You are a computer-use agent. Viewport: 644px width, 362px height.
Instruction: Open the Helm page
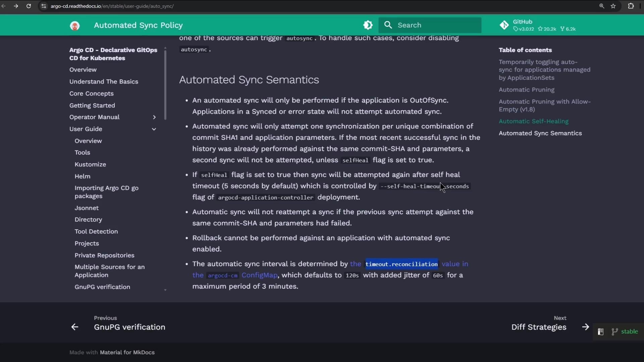(83, 176)
